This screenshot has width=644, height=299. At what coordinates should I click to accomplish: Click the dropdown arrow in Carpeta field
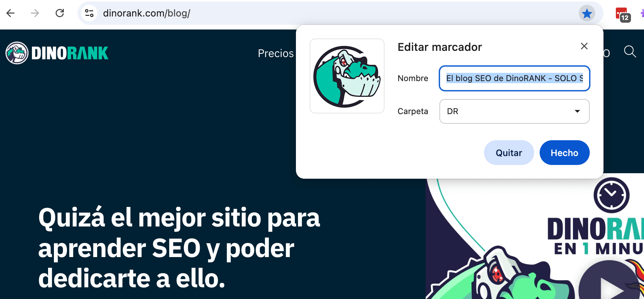(577, 111)
